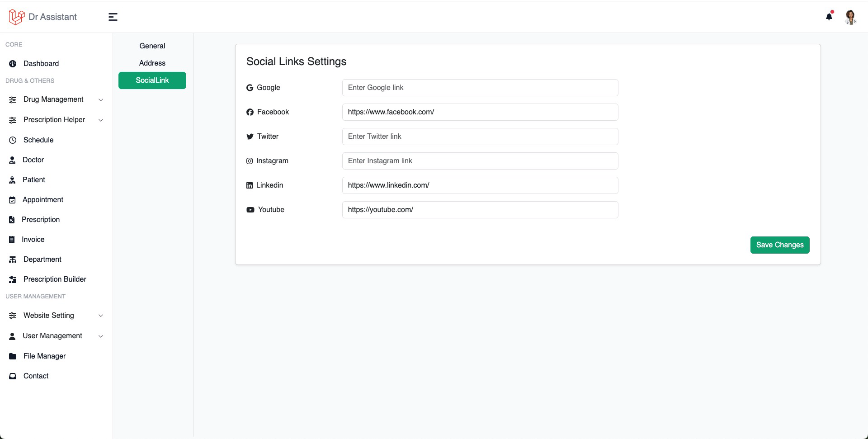Screen dimensions: 868x439
Task: Click the Schedule clock icon
Action: 13,140
